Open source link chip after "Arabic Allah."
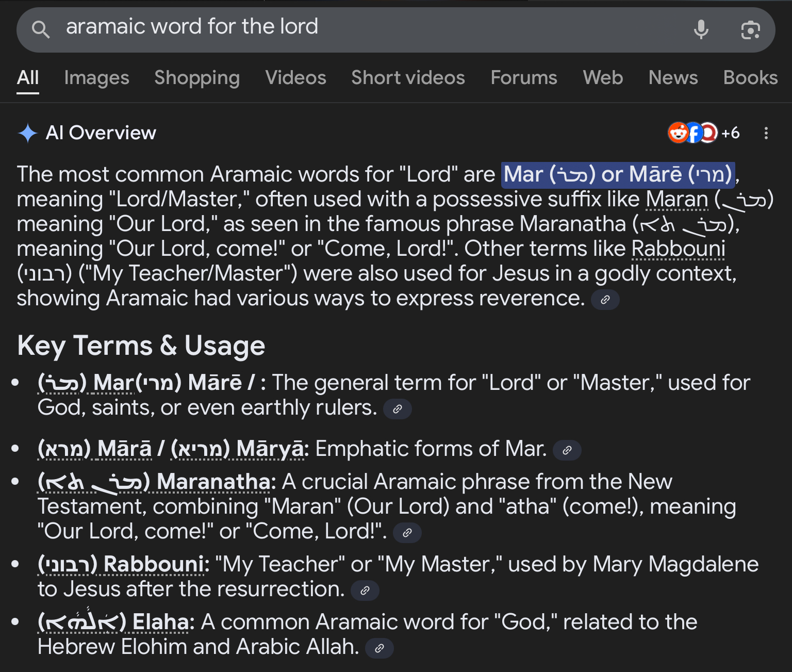 tap(379, 648)
